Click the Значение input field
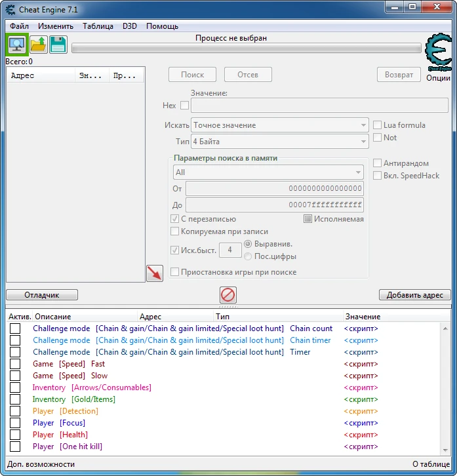This screenshot has height=476, width=457. [319, 106]
